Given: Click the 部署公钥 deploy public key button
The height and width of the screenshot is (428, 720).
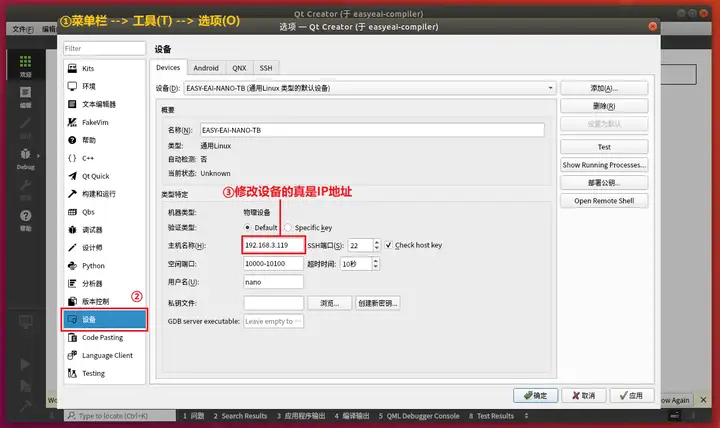Looking at the screenshot, I should (x=604, y=183).
